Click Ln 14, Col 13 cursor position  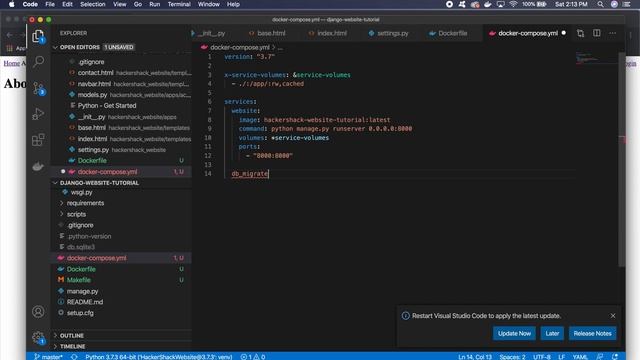475,357
